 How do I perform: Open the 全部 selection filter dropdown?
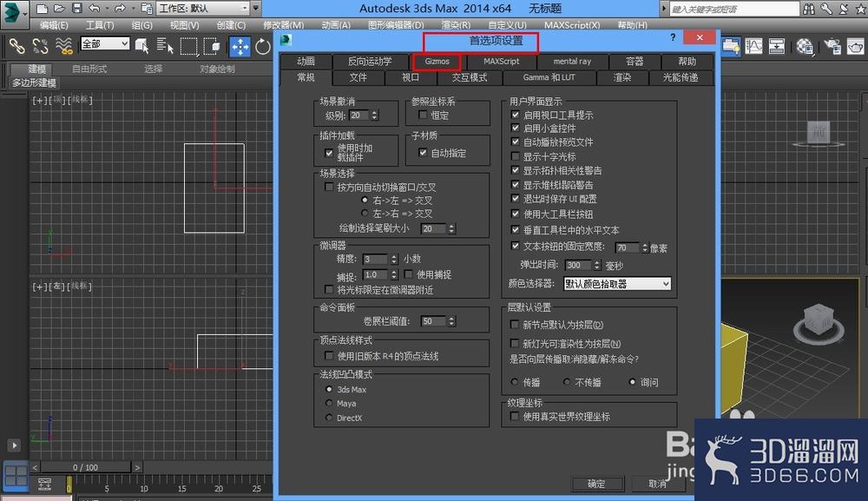coord(105,43)
